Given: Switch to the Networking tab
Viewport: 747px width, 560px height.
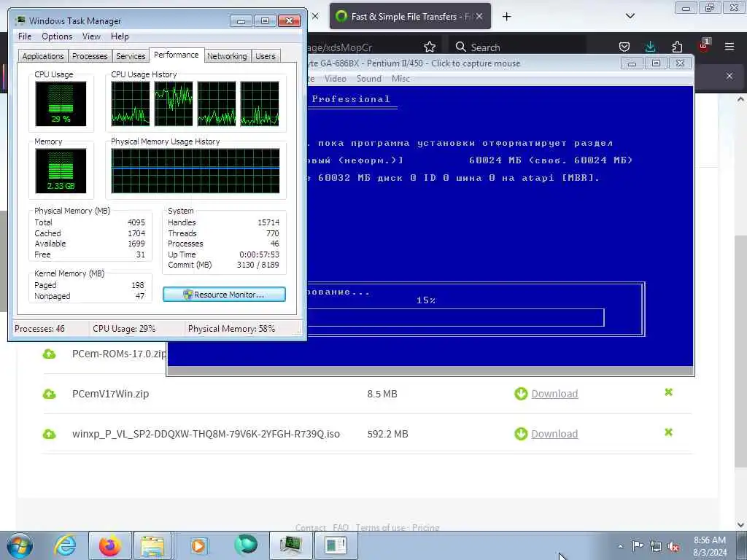Looking at the screenshot, I should click(227, 56).
